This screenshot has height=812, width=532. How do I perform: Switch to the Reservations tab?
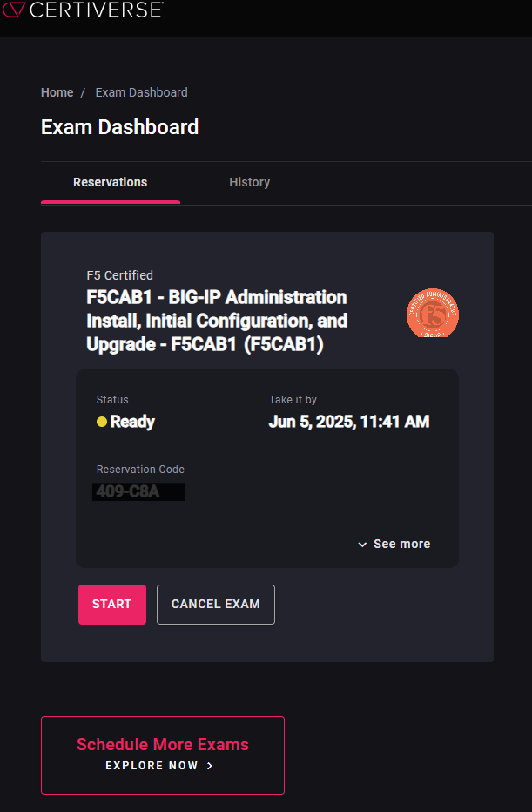coord(111,182)
